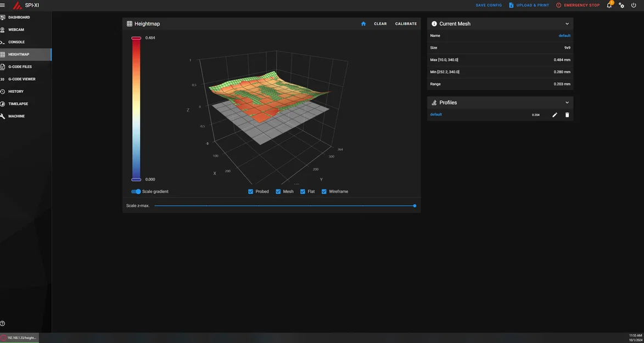Screen dimensions: 644x343
Task: Click the Current Mesh info icon
Action: pos(434,24)
